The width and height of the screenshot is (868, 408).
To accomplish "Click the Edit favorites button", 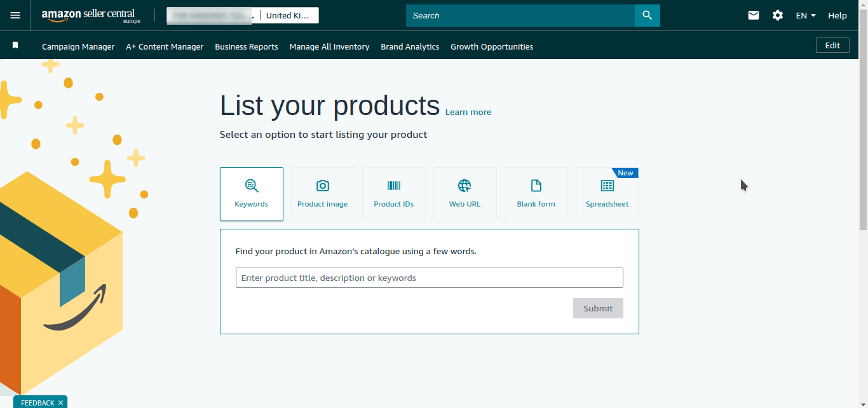I will tap(832, 45).
